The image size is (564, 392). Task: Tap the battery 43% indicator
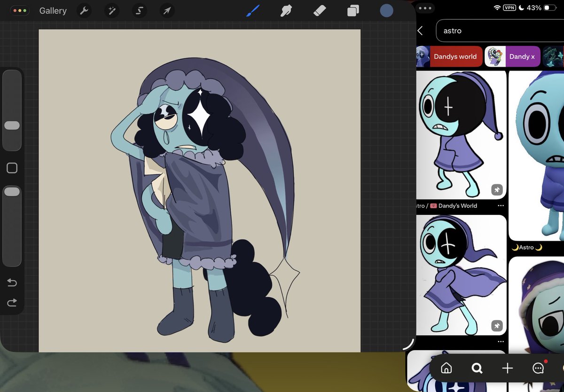point(541,8)
